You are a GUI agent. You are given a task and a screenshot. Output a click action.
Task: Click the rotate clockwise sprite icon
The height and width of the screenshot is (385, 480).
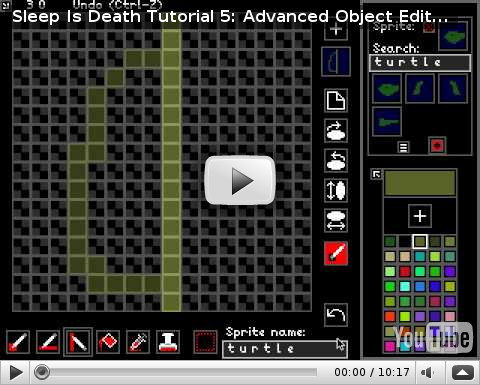coord(336,130)
